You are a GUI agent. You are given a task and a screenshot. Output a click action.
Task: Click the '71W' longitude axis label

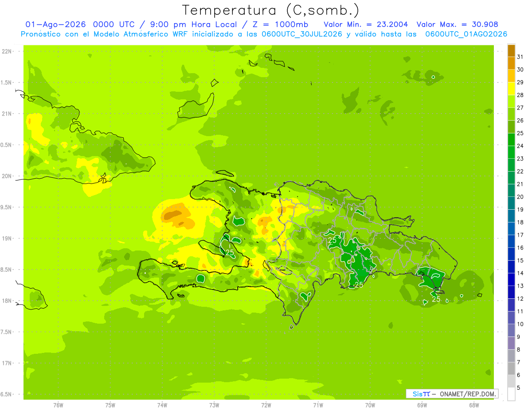[x=318, y=404]
